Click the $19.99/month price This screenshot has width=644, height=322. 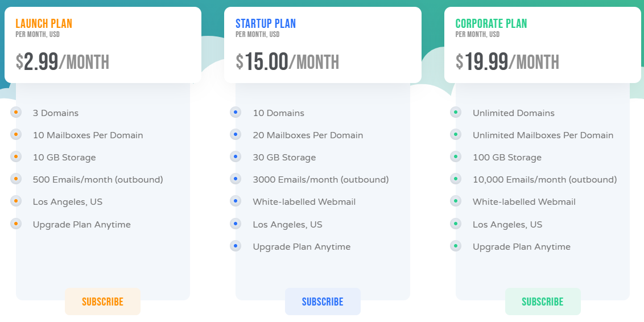point(507,62)
